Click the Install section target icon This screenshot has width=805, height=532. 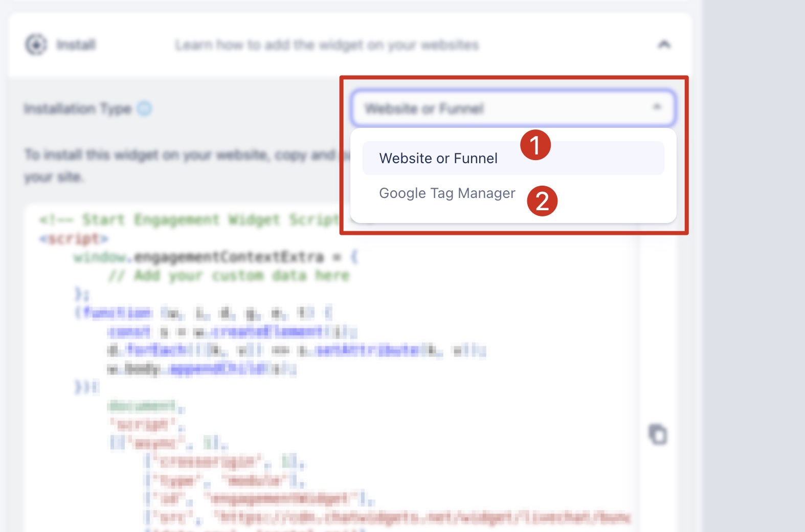point(36,45)
